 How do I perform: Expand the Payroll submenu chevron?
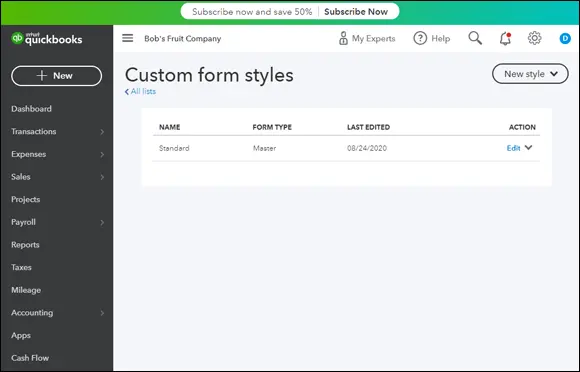point(102,223)
